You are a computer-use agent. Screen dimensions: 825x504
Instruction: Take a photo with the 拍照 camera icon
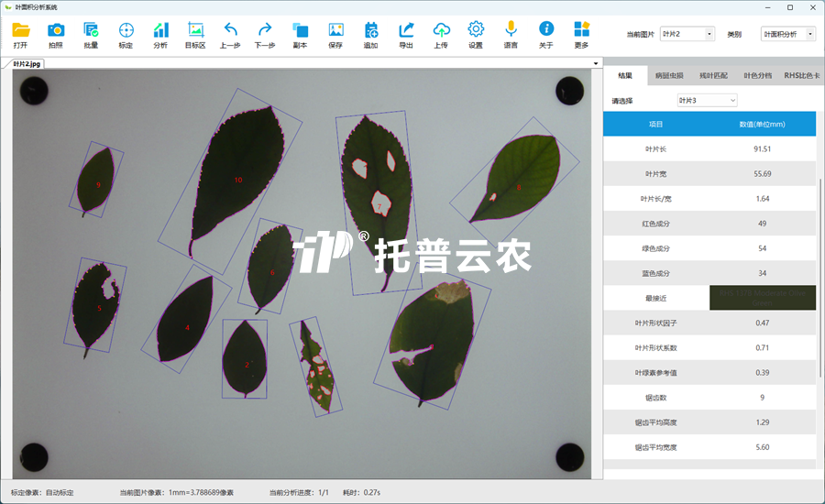[56, 35]
